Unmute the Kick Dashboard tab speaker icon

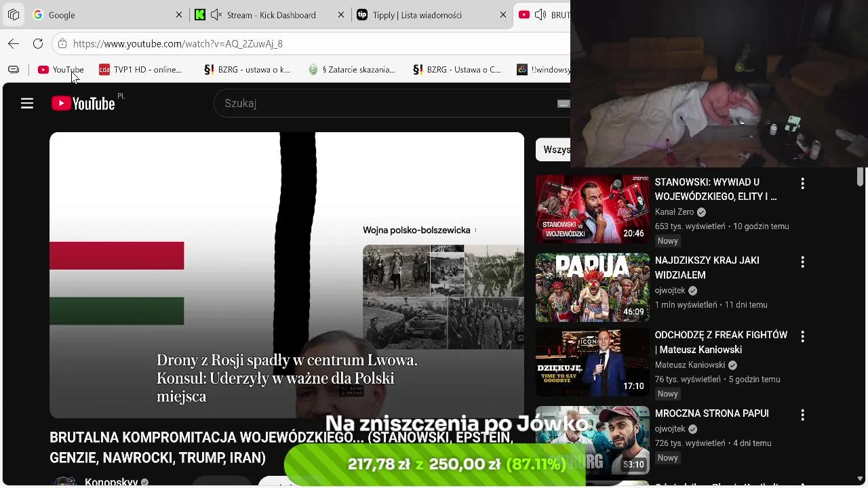[x=216, y=15]
